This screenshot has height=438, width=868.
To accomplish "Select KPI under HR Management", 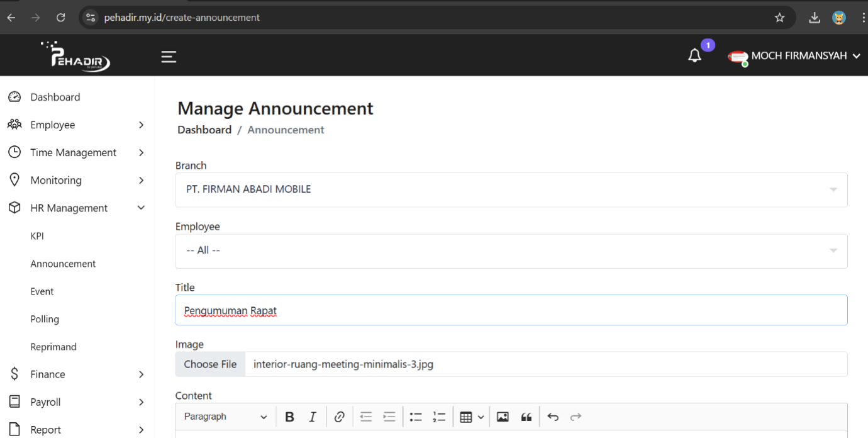I will (x=37, y=235).
